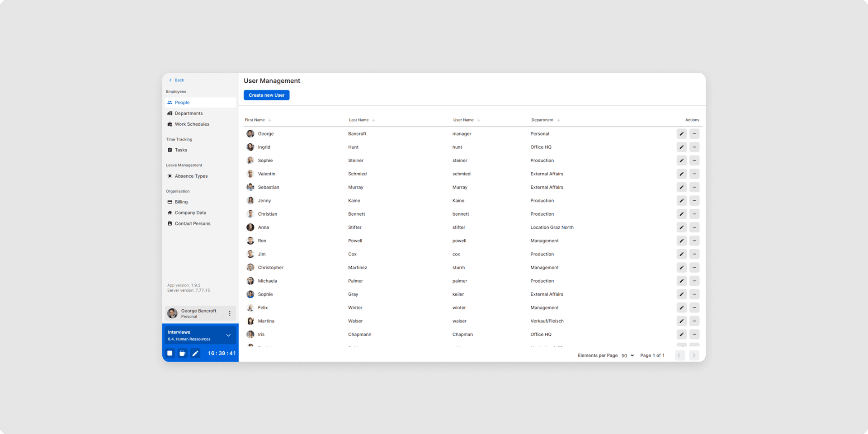Sort by Department column
Image resolution: width=868 pixels, height=434 pixels.
click(546, 120)
